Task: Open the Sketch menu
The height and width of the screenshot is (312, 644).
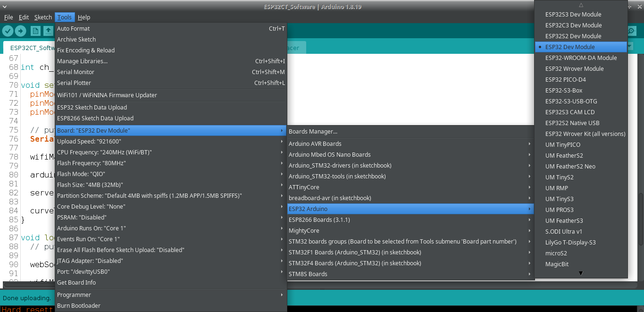Action: point(43,17)
